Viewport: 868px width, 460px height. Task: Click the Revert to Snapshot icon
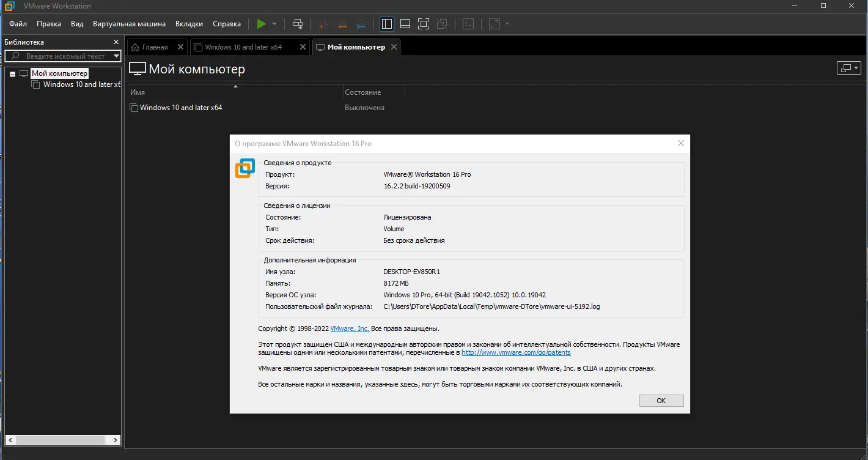[342, 24]
